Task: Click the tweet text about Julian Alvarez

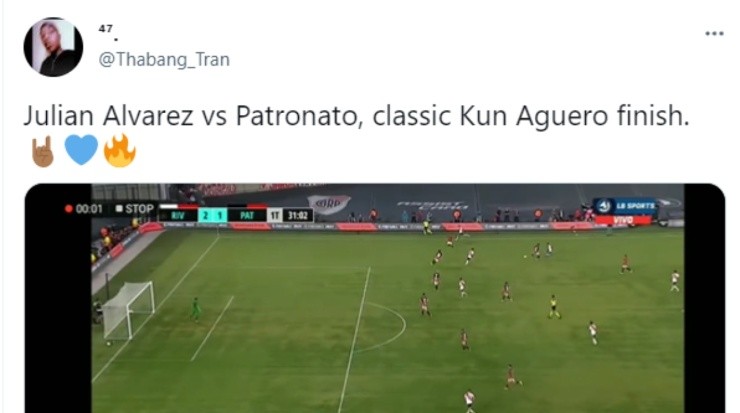Action: [x=356, y=116]
